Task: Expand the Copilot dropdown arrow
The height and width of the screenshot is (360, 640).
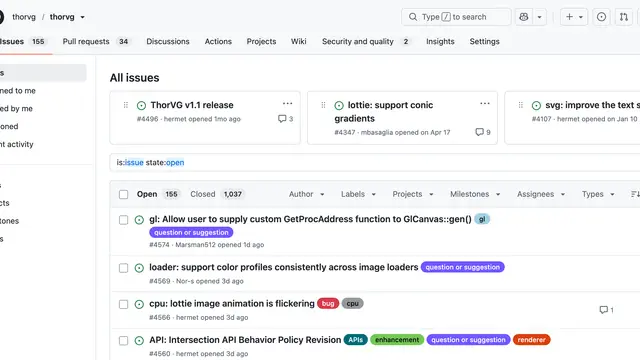Action: (539, 17)
